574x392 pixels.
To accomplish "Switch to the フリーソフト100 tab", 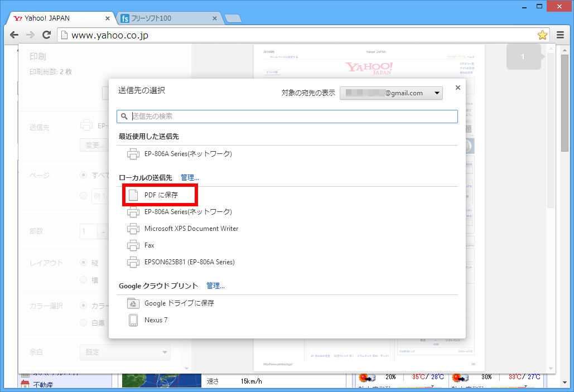I will pos(168,18).
